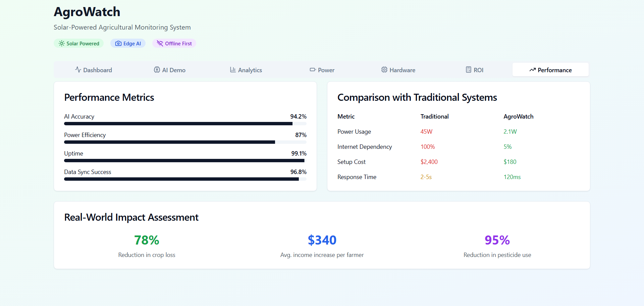Viewport: 644px width, 306px height.
Task: Select the Power tab
Action: (x=322, y=70)
